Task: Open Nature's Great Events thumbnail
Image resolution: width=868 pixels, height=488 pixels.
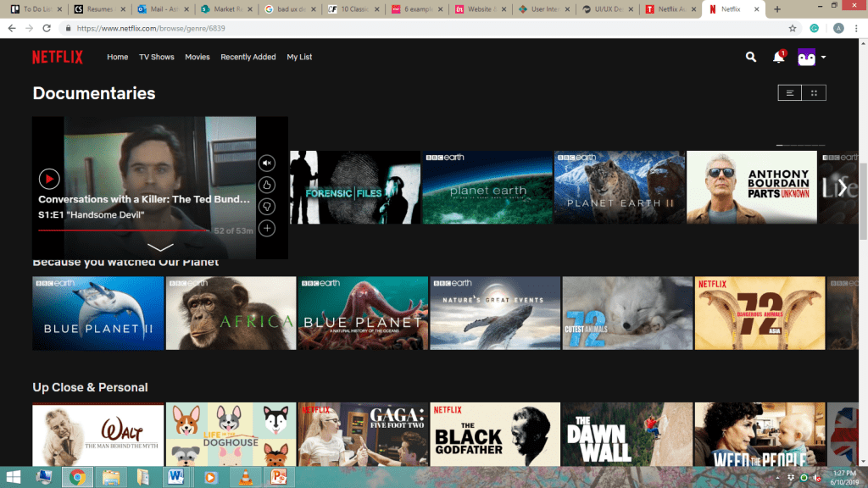Action: pyautogui.click(x=495, y=313)
